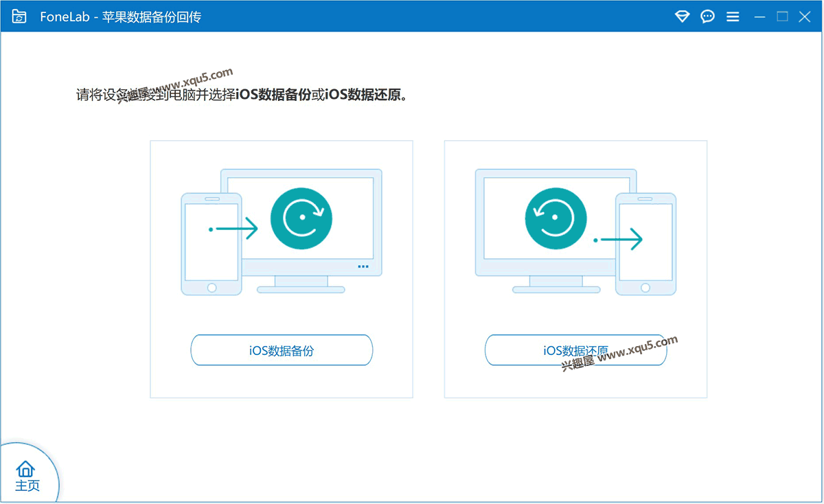
Task: Open the feedback chat bubble icon
Action: (x=707, y=16)
